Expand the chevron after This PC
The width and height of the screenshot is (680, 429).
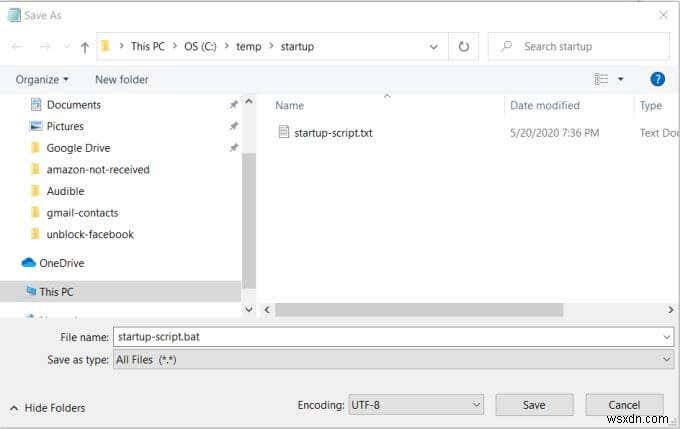click(x=174, y=46)
